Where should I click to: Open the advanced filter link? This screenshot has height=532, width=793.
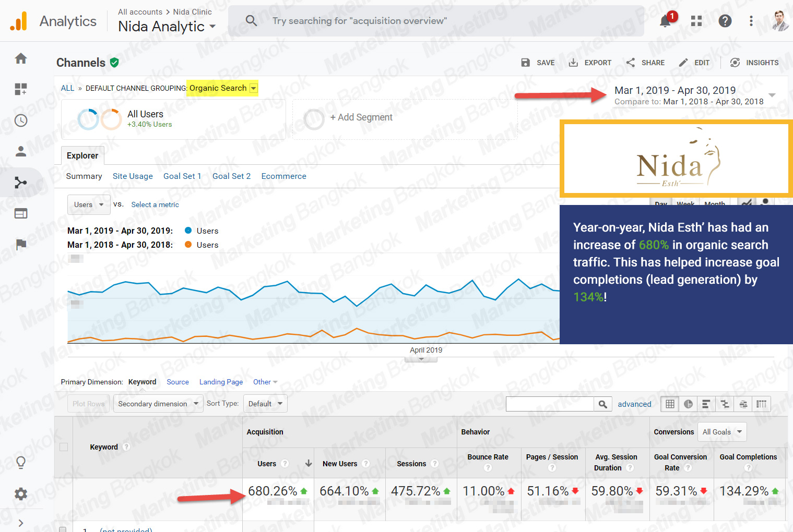pos(634,404)
